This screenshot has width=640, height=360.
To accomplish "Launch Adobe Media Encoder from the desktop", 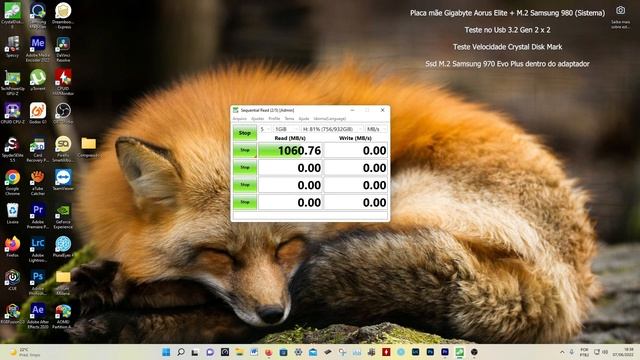I will tap(38, 48).
